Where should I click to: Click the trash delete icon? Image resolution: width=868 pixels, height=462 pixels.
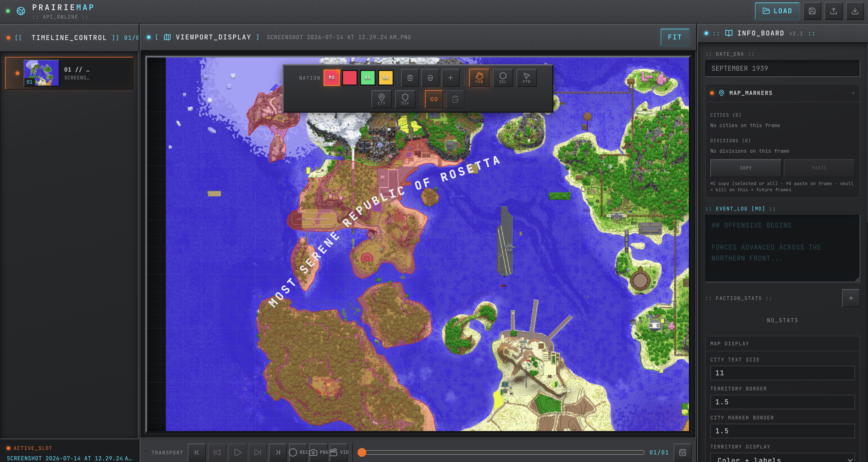(410, 78)
